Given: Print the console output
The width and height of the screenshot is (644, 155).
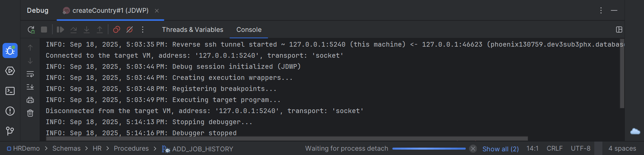Looking at the screenshot, I should 30,100.
